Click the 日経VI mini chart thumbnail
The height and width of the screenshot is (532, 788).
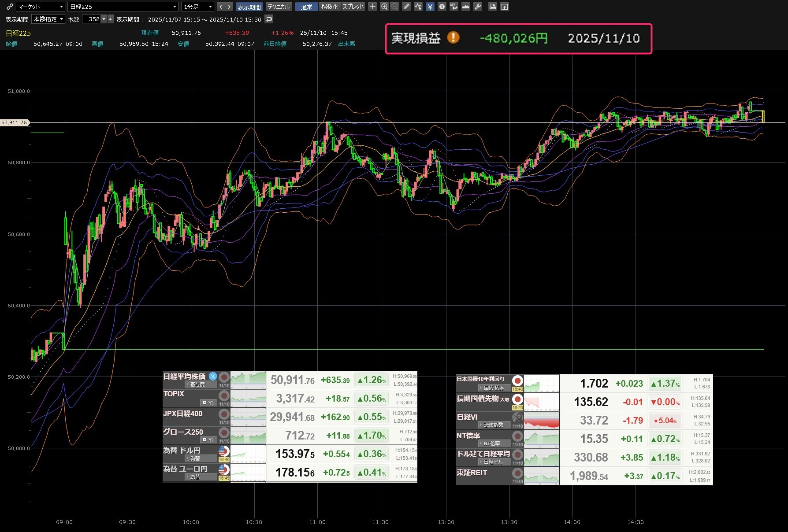[x=542, y=421]
